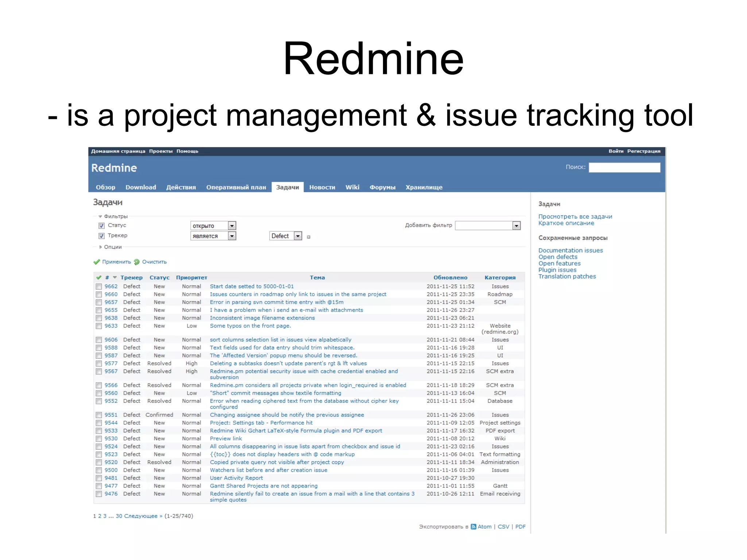The height and width of the screenshot is (560, 747).
Task: Open the Translation patches saved query
Action: pos(567,277)
